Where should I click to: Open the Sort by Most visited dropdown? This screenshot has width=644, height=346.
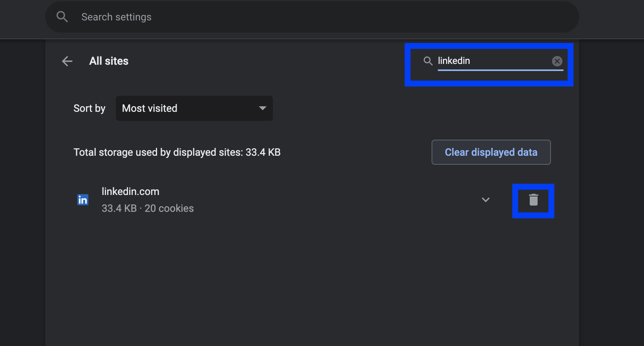[194, 108]
